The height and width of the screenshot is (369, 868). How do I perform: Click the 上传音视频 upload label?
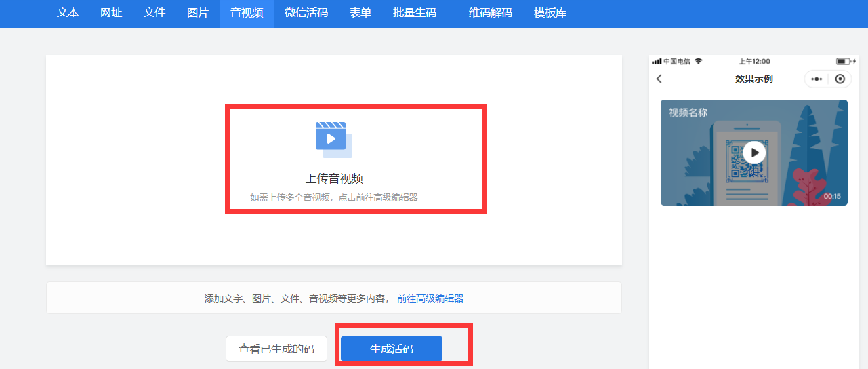click(334, 179)
